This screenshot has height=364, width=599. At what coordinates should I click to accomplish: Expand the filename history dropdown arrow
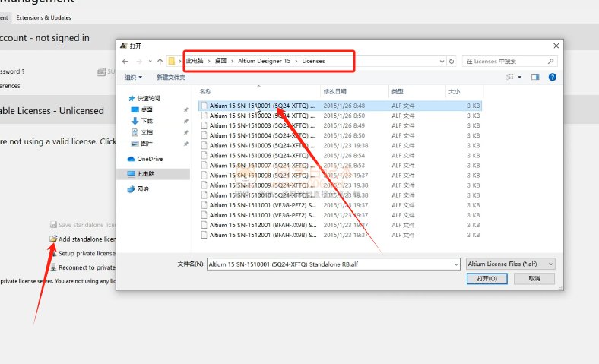[456, 264]
